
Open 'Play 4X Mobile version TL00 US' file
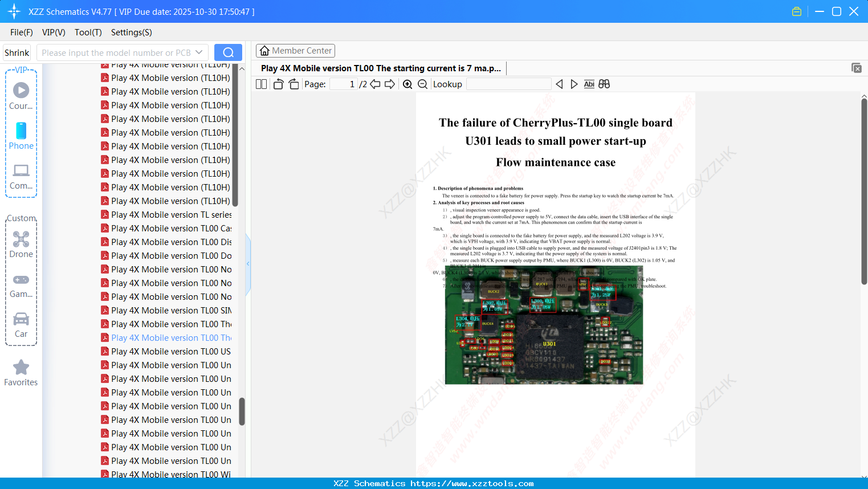point(166,352)
